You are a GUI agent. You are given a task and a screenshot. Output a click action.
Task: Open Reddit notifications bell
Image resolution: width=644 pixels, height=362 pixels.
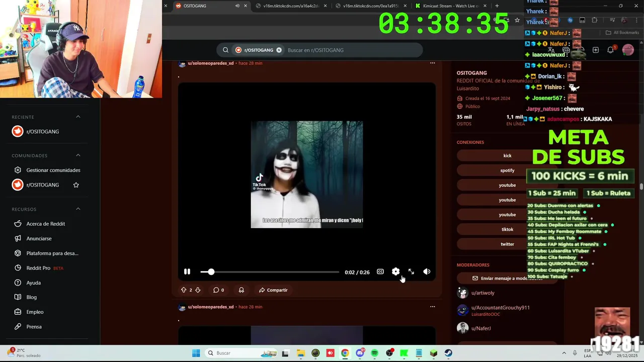tap(611, 50)
